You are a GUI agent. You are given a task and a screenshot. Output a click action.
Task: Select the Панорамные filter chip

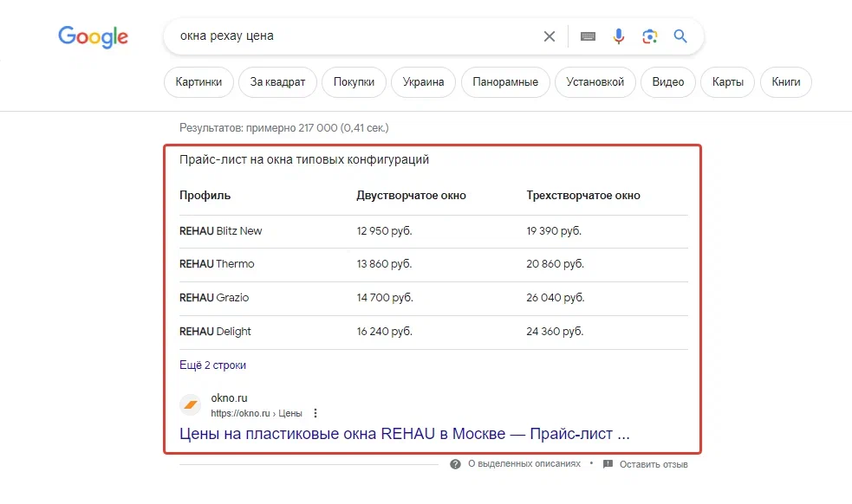505,82
